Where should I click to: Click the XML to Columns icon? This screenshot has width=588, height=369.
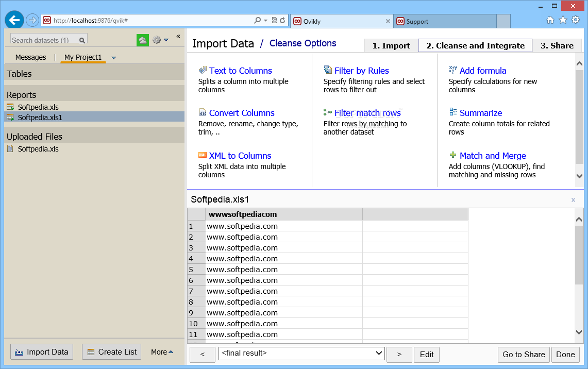[203, 155]
